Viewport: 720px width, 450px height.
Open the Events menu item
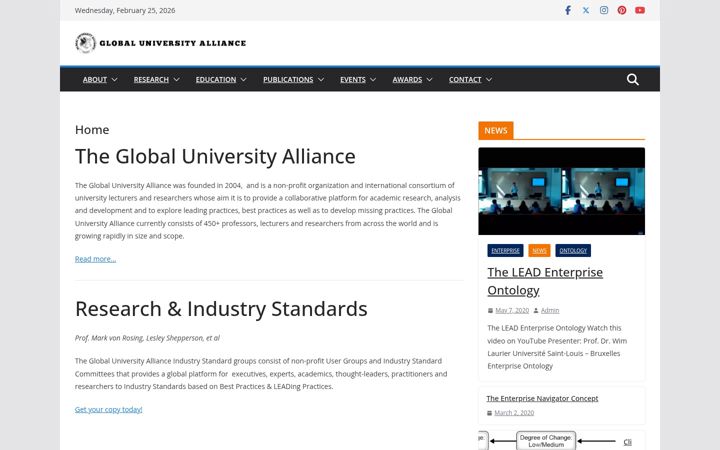point(353,79)
